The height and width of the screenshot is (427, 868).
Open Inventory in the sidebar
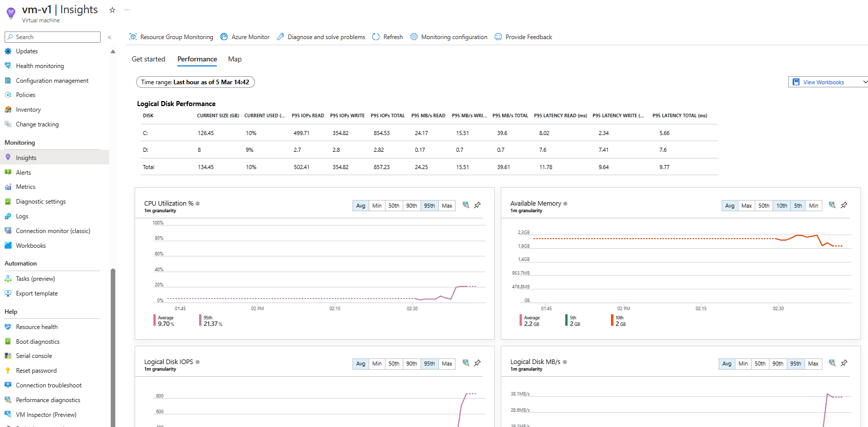pyautogui.click(x=28, y=110)
